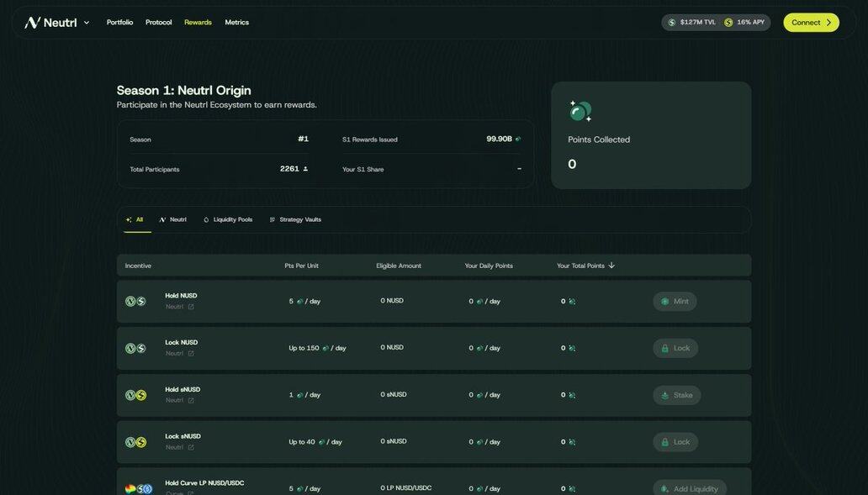Click the Points Collected gems icon
Viewport: 868px width, 495px height.
click(x=580, y=111)
